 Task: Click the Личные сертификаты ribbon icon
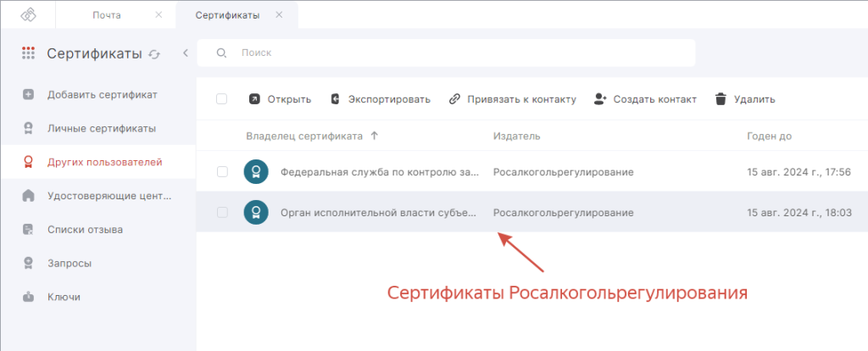(x=28, y=128)
